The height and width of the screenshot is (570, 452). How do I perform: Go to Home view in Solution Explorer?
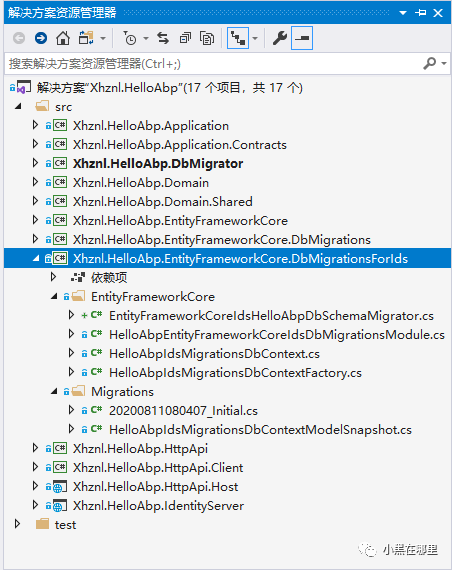click(63, 38)
